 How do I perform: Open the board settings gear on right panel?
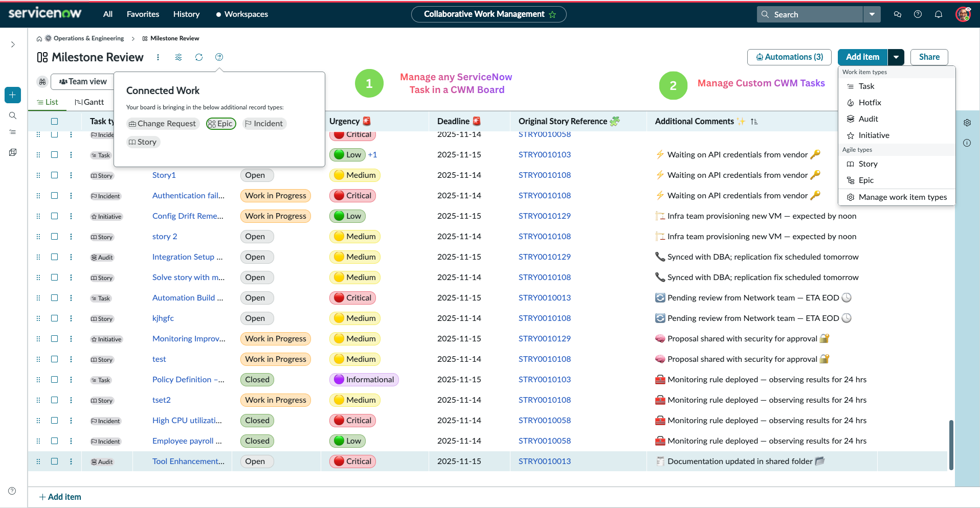pos(967,123)
